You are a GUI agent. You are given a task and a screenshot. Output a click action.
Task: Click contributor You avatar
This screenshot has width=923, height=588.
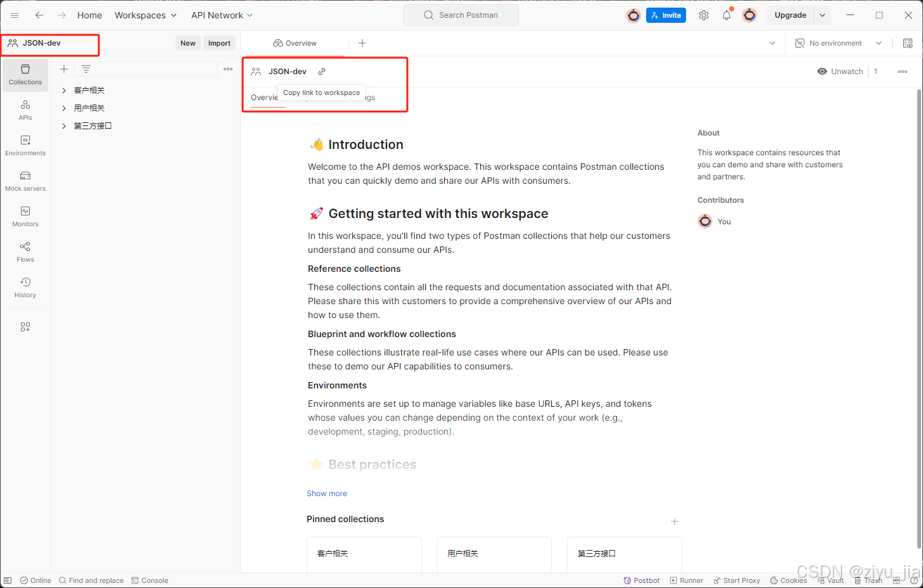[705, 221]
